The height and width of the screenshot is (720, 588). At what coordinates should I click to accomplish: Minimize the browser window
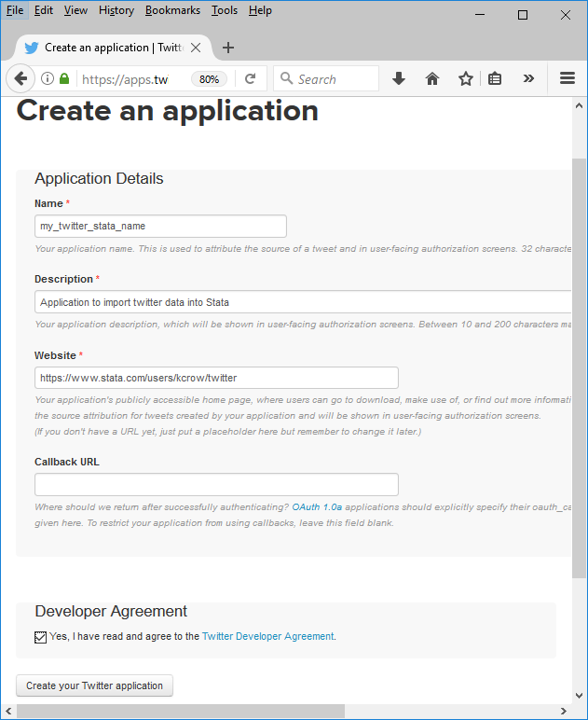tap(480, 15)
